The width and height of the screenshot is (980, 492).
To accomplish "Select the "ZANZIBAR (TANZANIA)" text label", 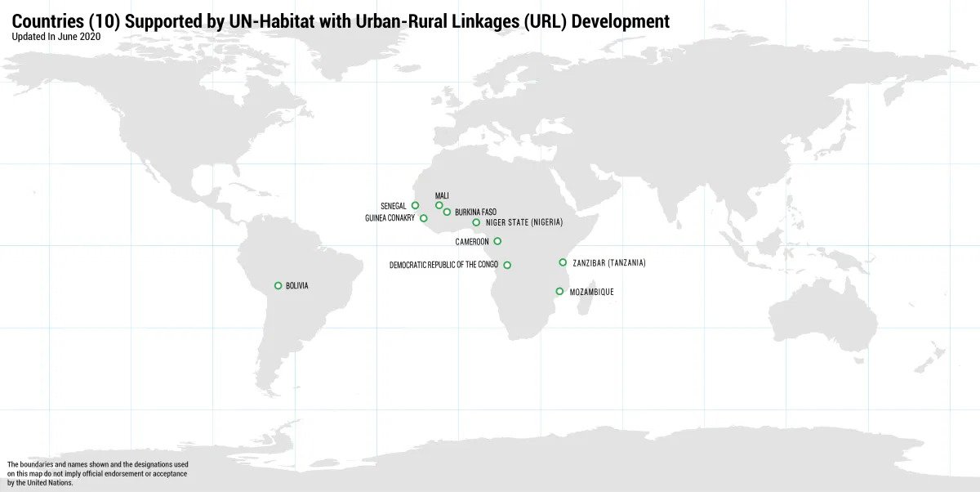I will pos(609,263).
